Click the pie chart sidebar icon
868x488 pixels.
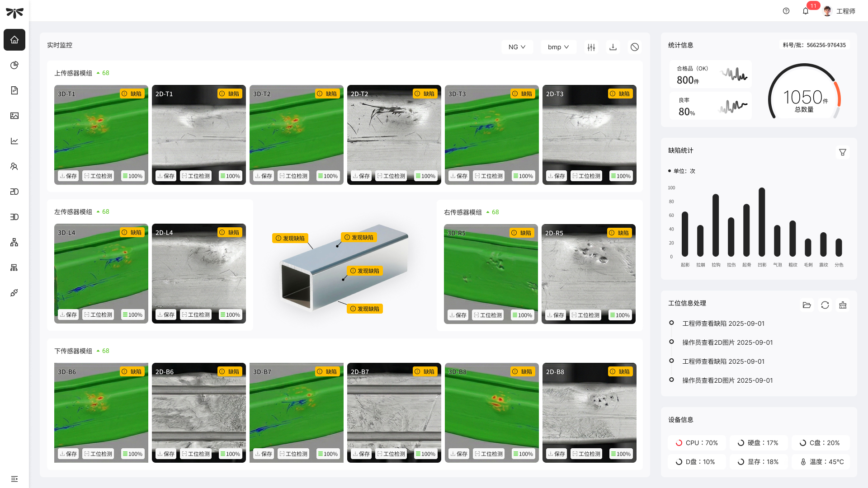click(14, 65)
